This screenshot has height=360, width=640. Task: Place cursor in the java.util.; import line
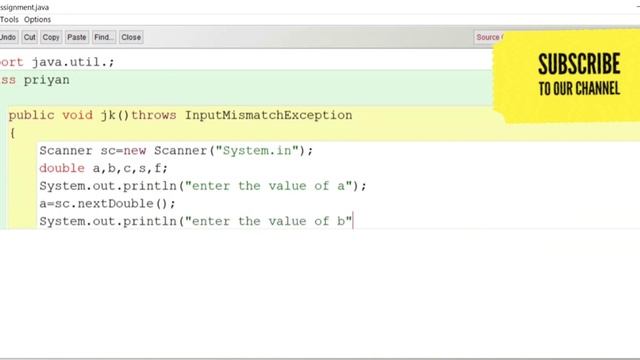57,62
